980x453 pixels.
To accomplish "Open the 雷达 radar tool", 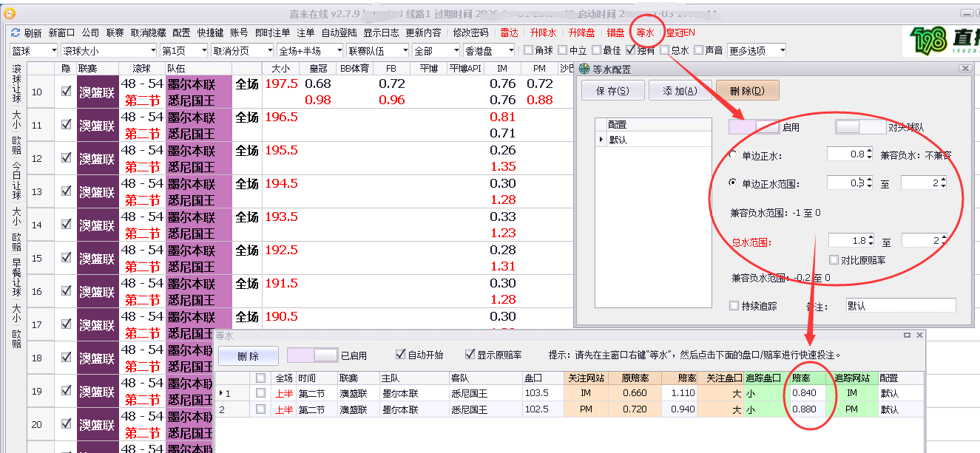I will pos(509,33).
